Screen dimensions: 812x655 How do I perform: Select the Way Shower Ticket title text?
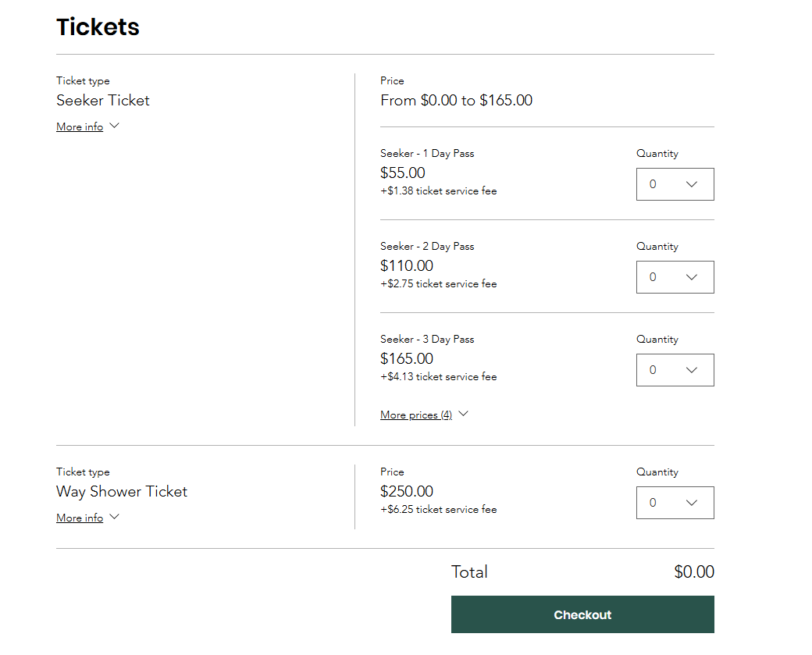click(122, 491)
